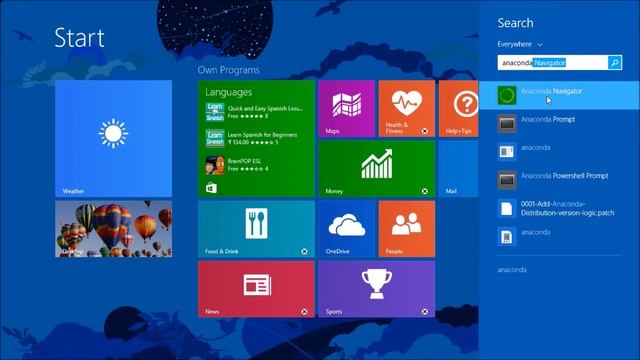
Task: Open the Maps tile
Action: point(346,108)
